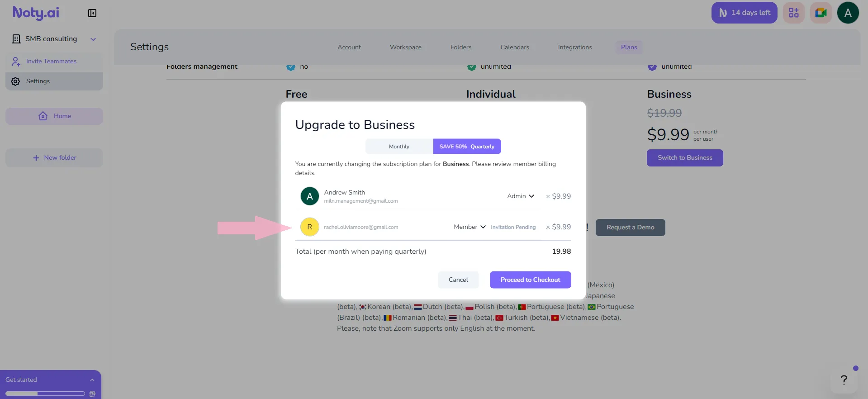Click the Noty.ai logo

coord(36,13)
